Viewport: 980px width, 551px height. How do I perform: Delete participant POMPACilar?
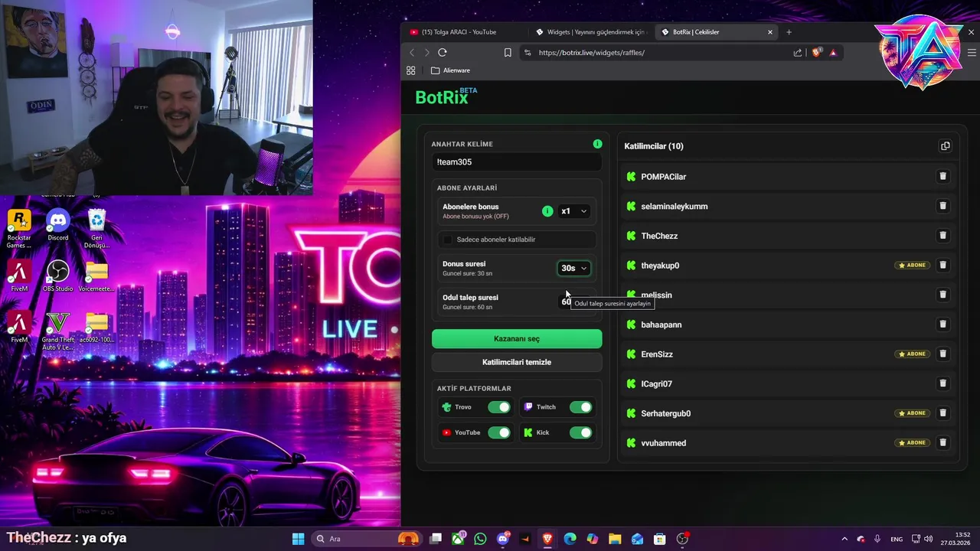pos(942,176)
